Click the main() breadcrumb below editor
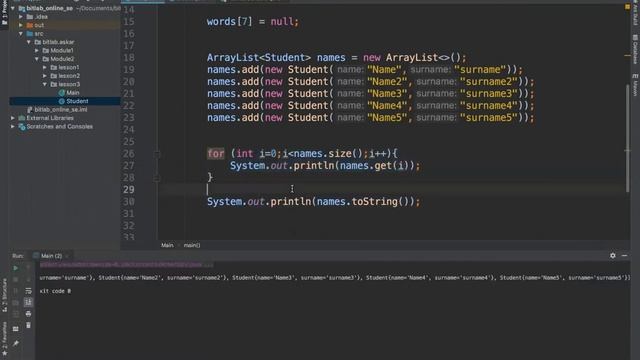Image resolution: width=640 pixels, height=360 pixels. tap(192, 245)
